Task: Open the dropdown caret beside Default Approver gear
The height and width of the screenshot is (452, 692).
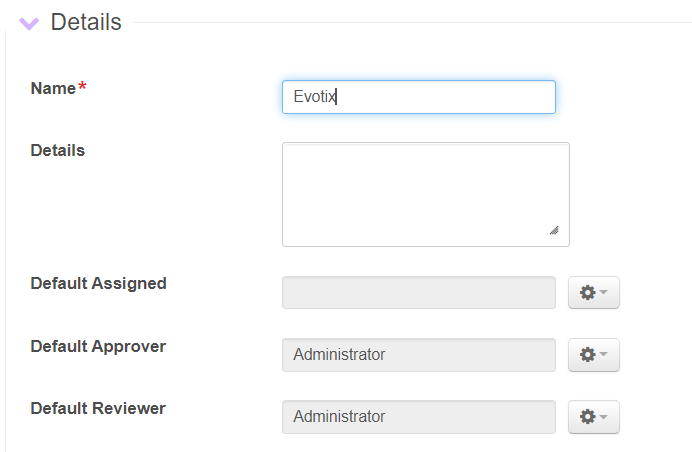Action: coord(604,356)
